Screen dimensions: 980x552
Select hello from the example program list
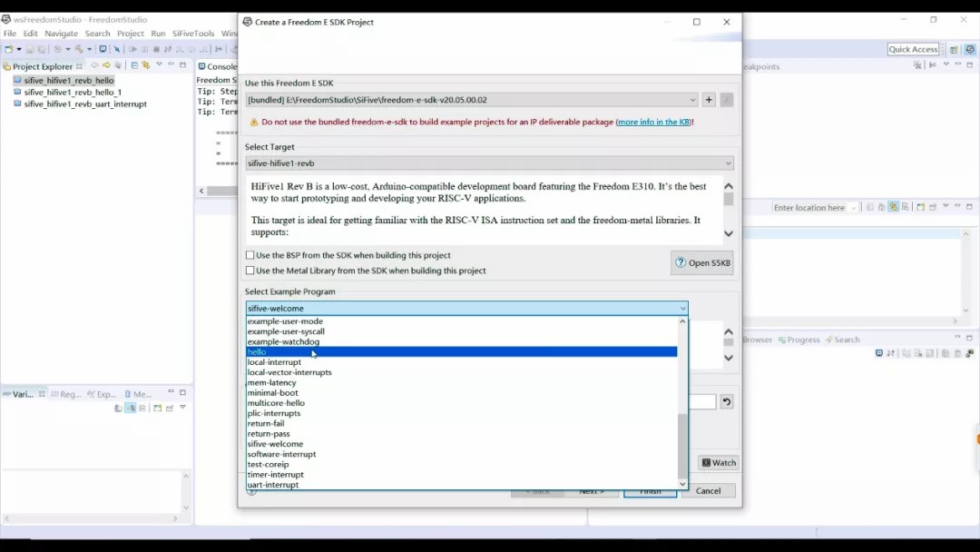(461, 352)
